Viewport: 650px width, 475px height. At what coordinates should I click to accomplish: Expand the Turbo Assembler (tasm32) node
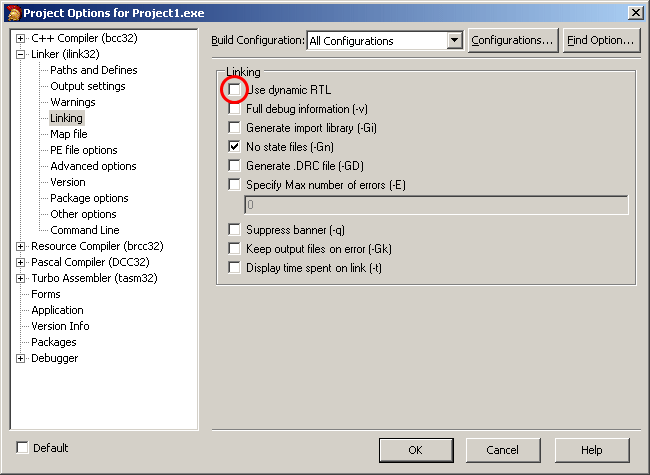[20, 279]
